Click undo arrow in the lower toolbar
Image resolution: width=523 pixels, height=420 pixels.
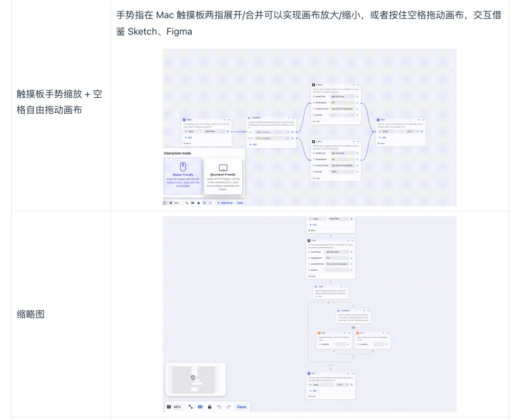(x=219, y=406)
